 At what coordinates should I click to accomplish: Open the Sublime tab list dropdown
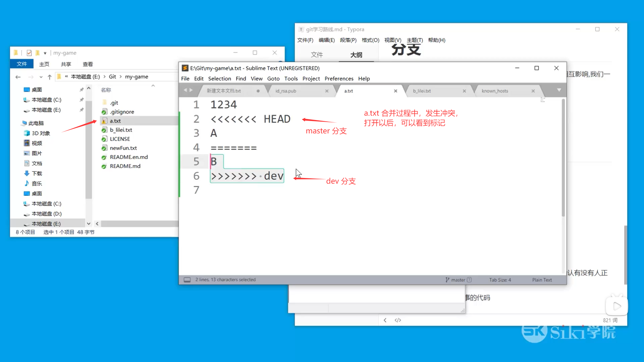[x=559, y=90]
